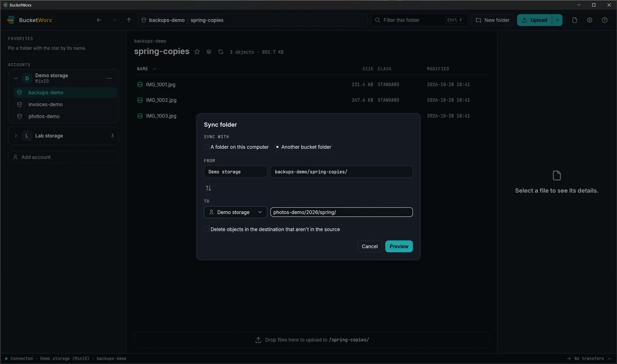This screenshot has height=364, width=617.
Task: Click backups-demo breadcrumb in path bar
Action: point(167,20)
